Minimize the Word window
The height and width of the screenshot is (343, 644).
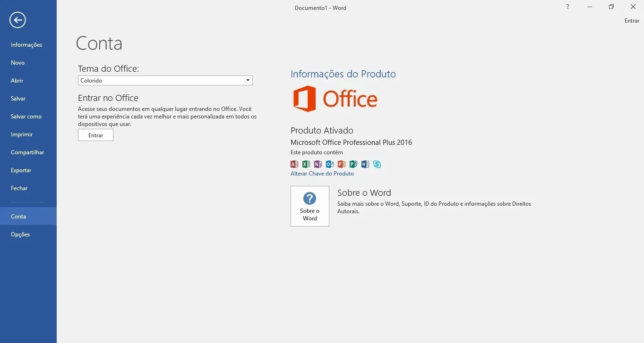click(590, 7)
